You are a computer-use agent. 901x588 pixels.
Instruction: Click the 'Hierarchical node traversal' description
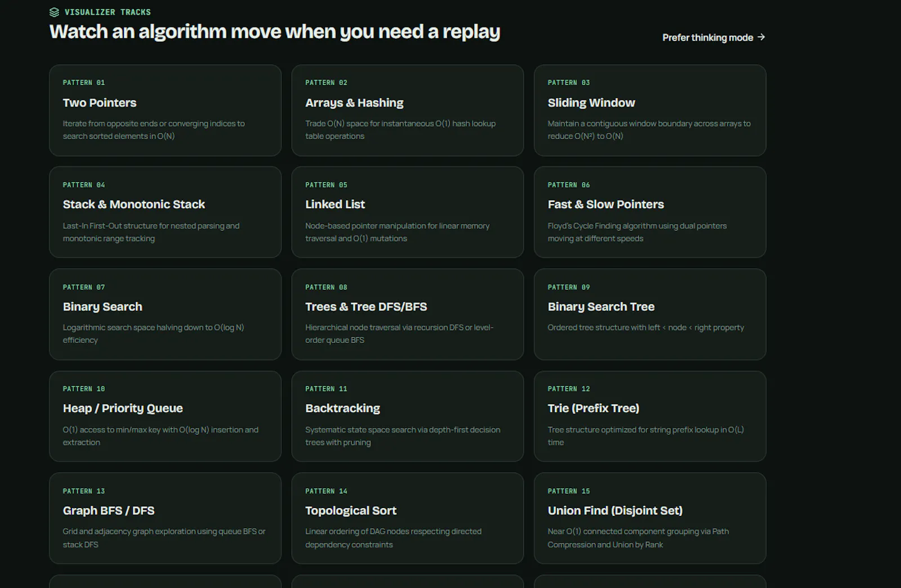click(399, 334)
